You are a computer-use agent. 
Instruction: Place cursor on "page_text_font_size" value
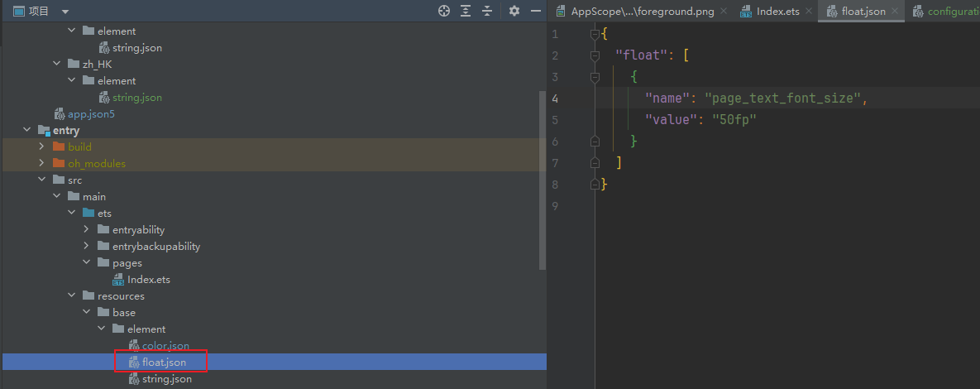(x=782, y=98)
